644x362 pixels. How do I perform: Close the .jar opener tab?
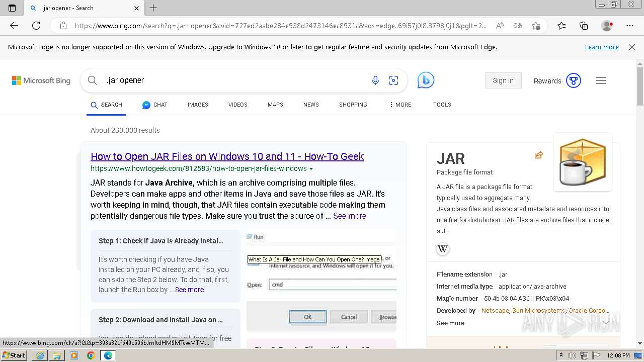136,8
